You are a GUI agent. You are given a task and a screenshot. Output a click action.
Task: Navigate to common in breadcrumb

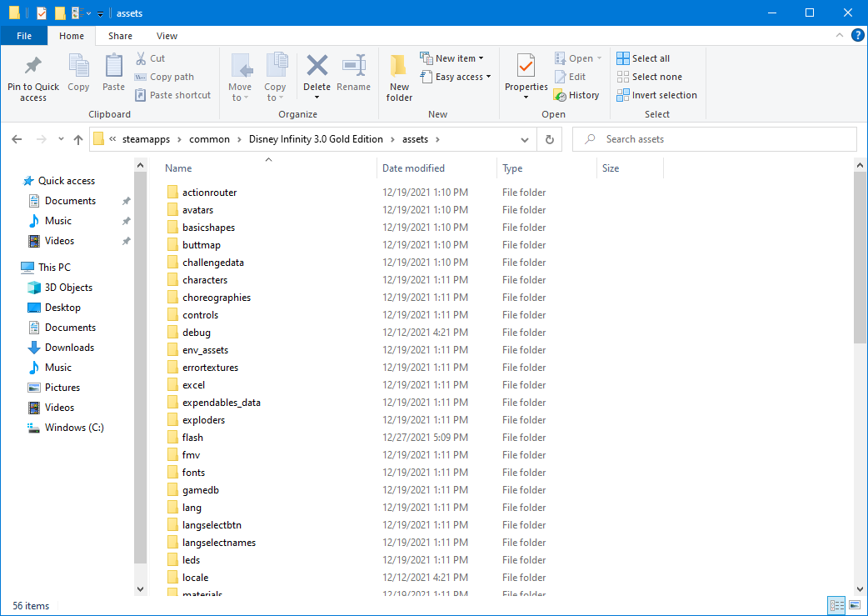coord(209,139)
